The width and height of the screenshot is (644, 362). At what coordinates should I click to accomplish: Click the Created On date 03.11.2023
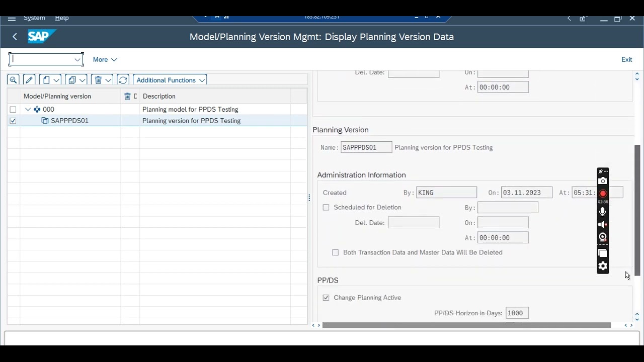click(526, 193)
